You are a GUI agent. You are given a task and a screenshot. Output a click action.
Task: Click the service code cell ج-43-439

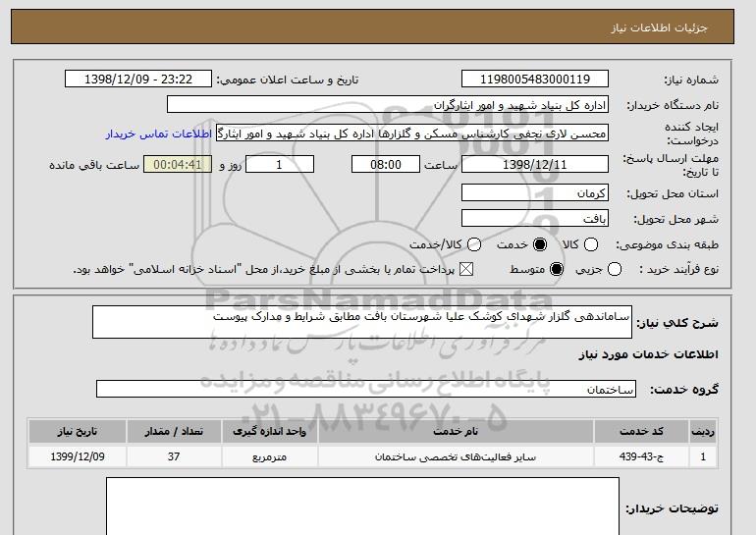pyautogui.click(x=641, y=456)
